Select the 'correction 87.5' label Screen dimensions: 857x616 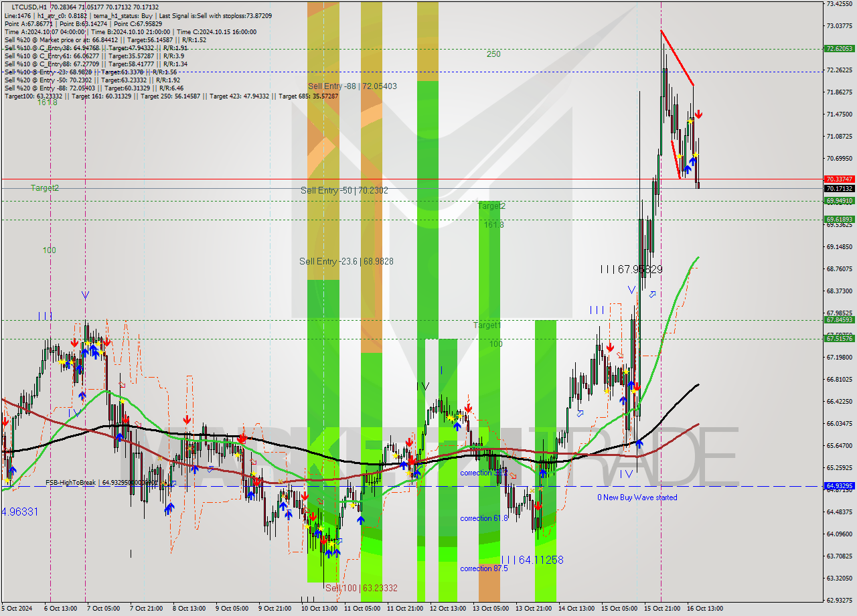pyautogui.click(x=484, y=568)
